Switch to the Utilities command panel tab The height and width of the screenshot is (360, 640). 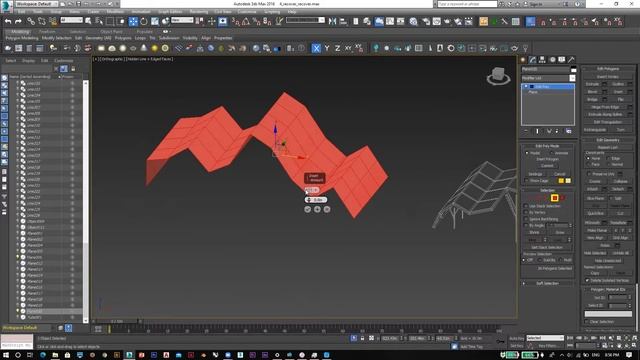(571, 60)
